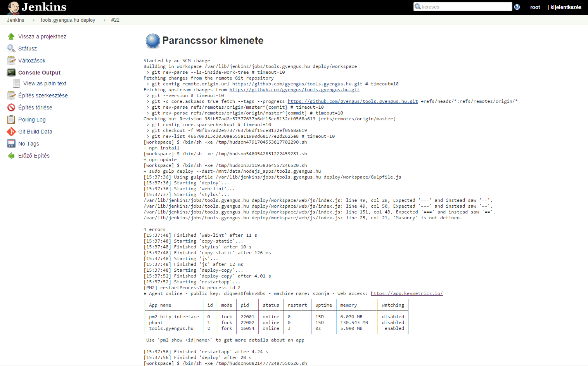
Task: Click the green up-arrow Vissza a projekthez icon
Action: point(11,36)
